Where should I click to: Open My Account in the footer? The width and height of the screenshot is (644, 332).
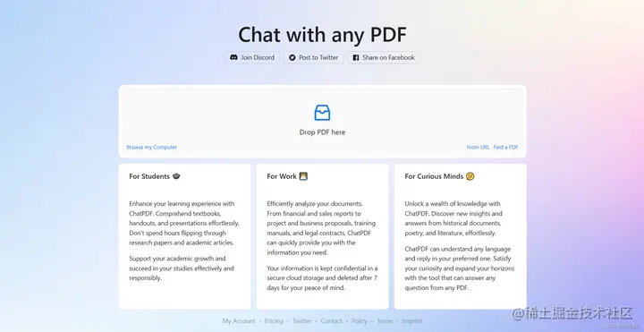[239, 321]
